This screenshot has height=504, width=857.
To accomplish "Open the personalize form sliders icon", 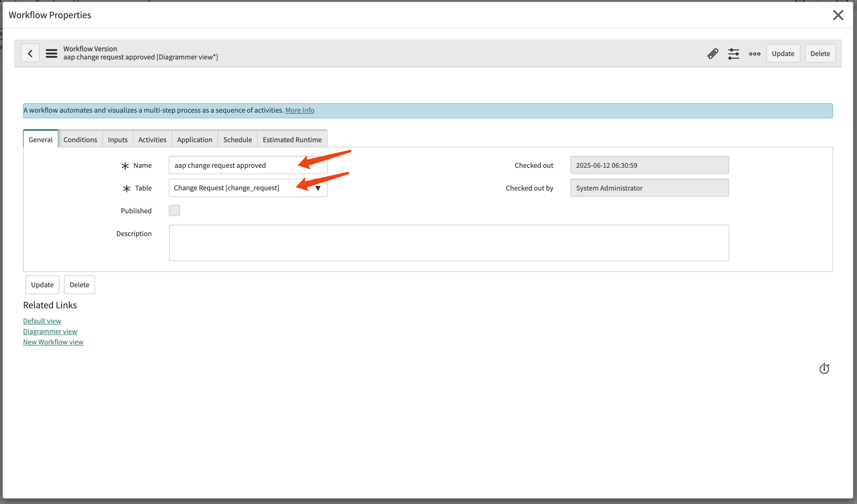I will 734,53.
